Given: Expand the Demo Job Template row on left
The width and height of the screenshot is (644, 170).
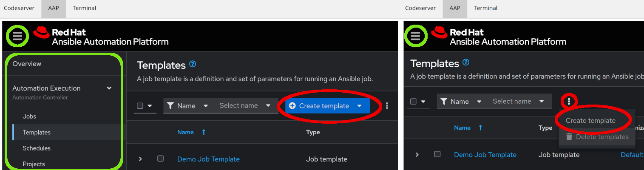Looking at the screenshot, I should tap(140, 159).
